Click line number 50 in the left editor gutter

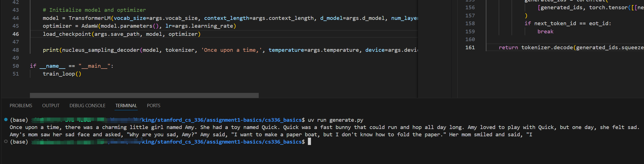click(16, 66)
